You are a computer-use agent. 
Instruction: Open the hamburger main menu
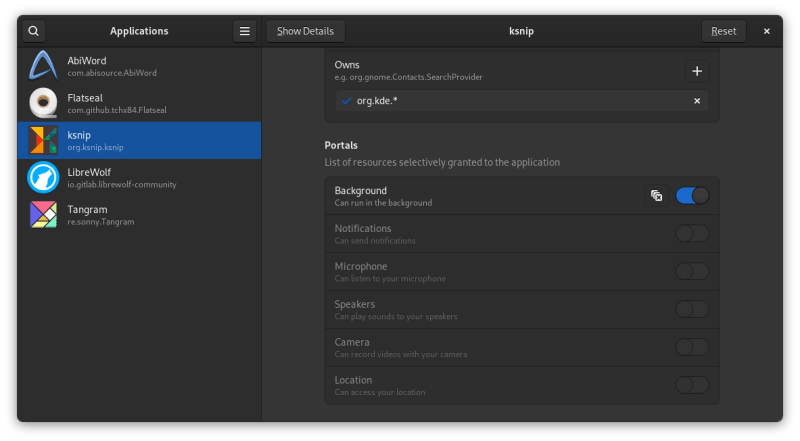click(245, 31)
